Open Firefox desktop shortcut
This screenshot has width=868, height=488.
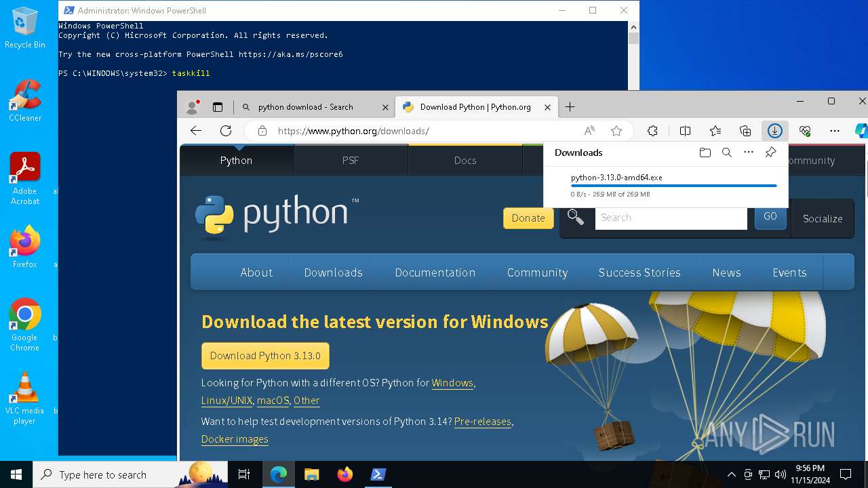tap(25, 248)
